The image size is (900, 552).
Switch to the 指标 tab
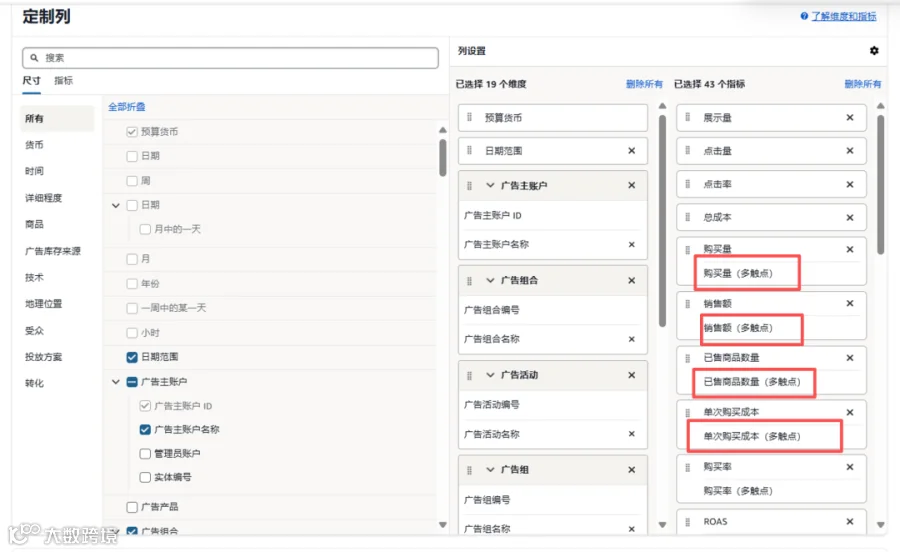(64, 80)
